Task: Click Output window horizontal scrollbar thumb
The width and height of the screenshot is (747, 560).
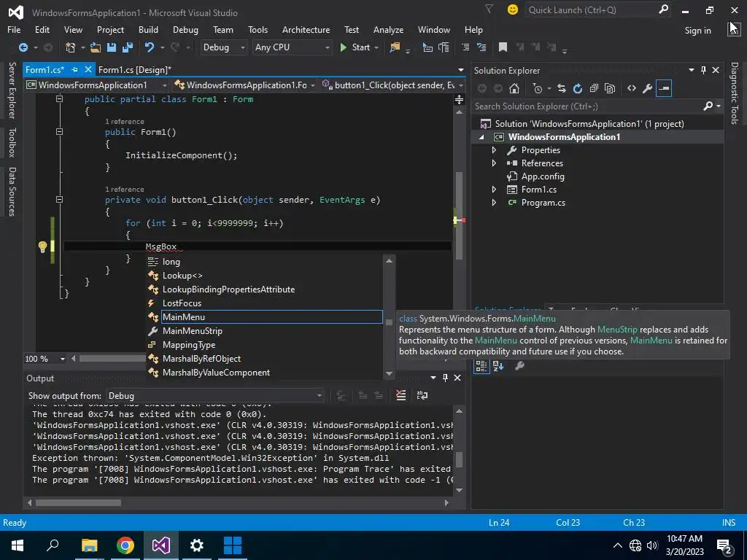Action: tap(78, 502)
